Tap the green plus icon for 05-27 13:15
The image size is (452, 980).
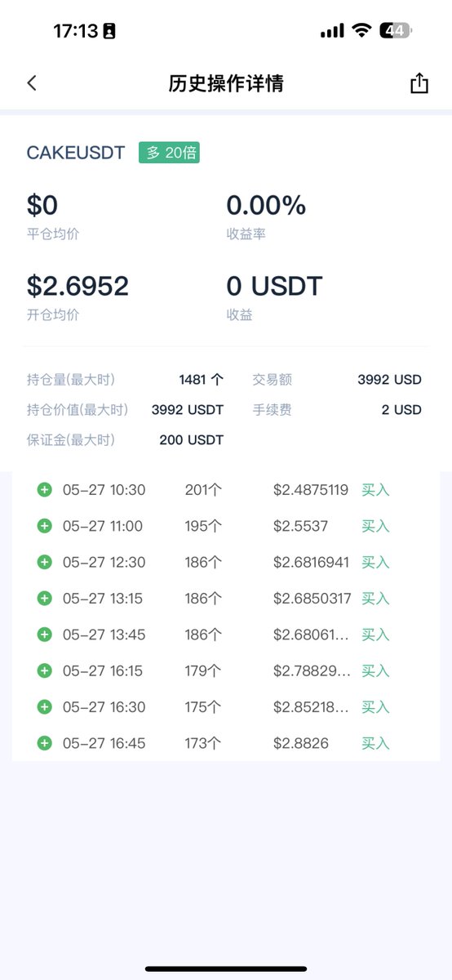pyautogui.click(x=45, y=599)
